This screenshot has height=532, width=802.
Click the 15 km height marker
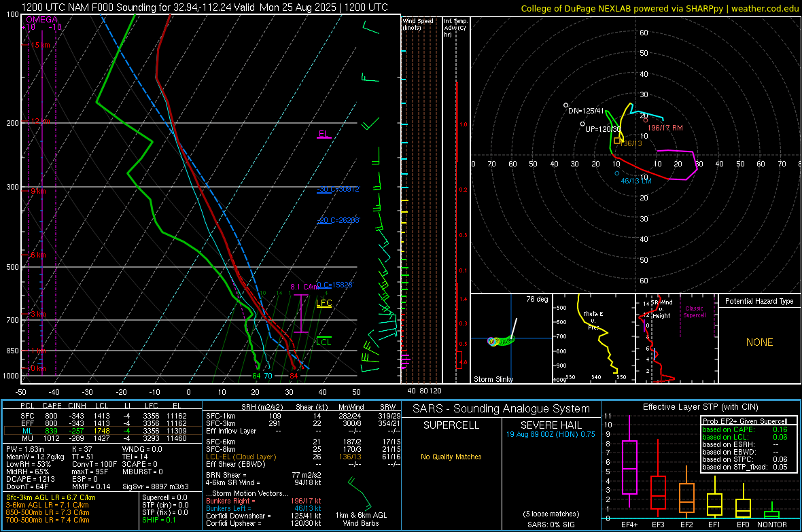pyautogui.click(x=40, y=45)
